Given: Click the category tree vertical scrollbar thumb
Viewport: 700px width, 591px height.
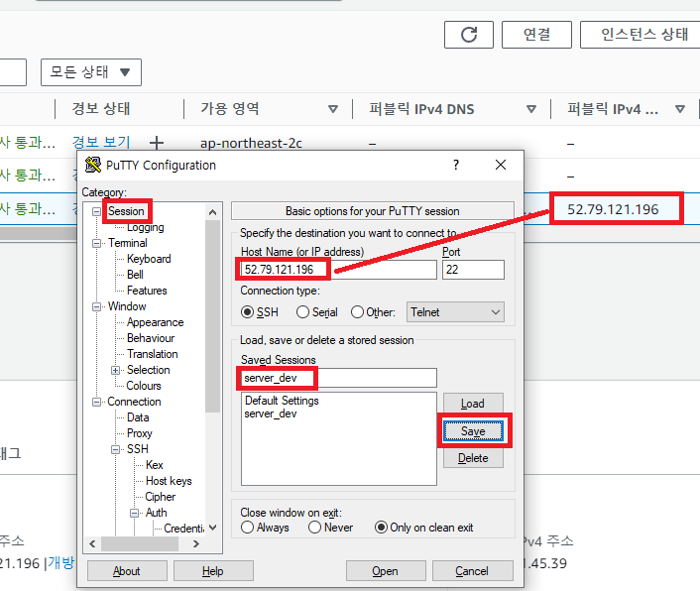Looking at the screenshot, I should [x=212, y=316].
